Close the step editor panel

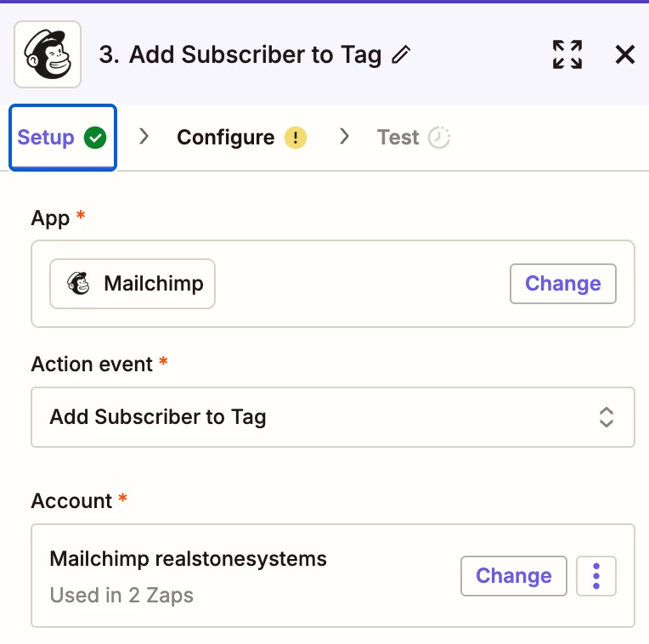[x=624, y=55]
